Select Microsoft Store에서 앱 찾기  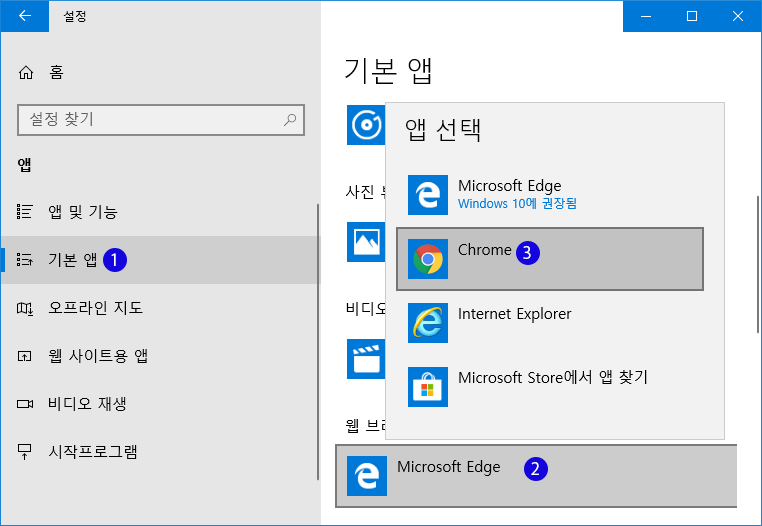pos(550,387)
